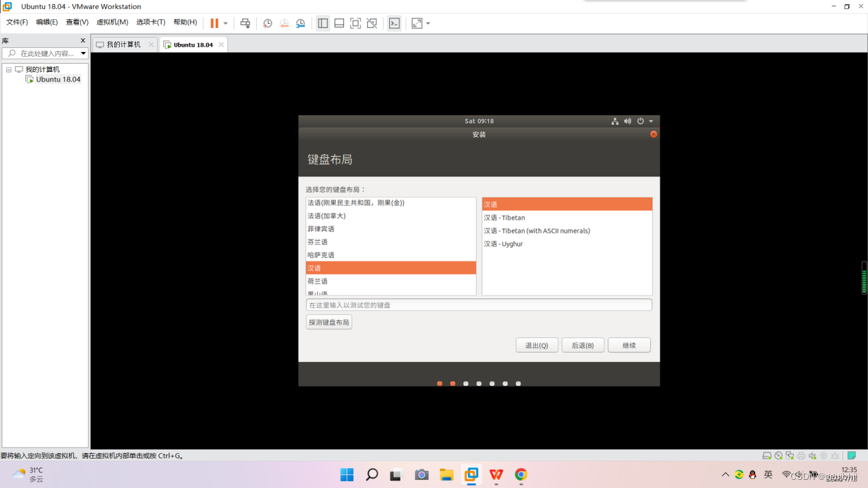Toggle the console view toolbar icon
Image resolution: width=868 pixels, height=488 pixels.
395,23
